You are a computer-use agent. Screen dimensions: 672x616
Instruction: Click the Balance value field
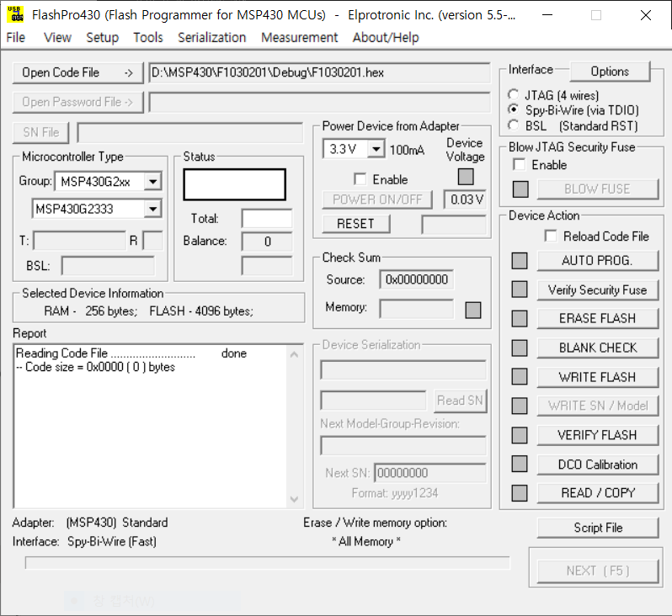267,242
